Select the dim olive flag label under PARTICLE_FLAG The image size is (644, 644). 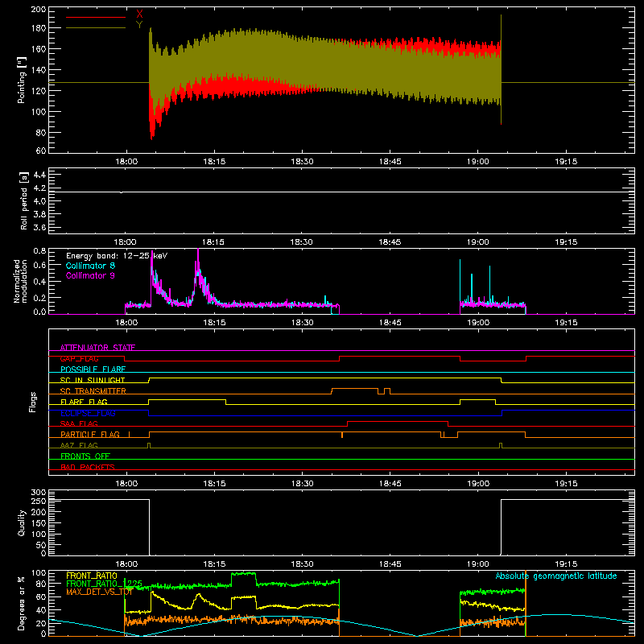coord(79,445)
